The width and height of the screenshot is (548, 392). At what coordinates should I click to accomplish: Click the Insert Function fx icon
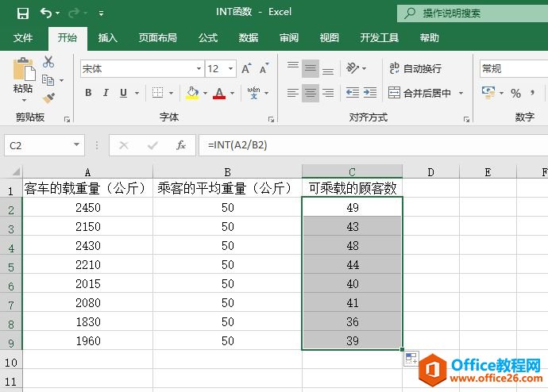[181, 145]
